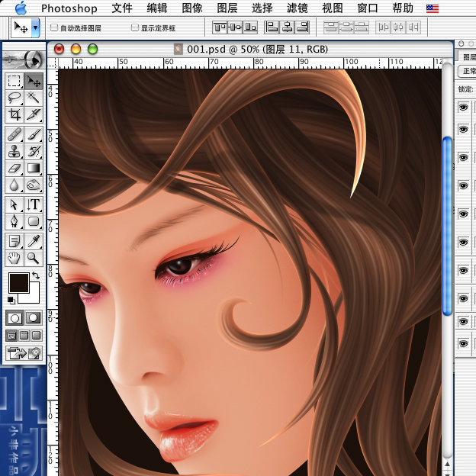Switch to Standard Mode editing
Screen dimensions: 476x476
(14, 318)
